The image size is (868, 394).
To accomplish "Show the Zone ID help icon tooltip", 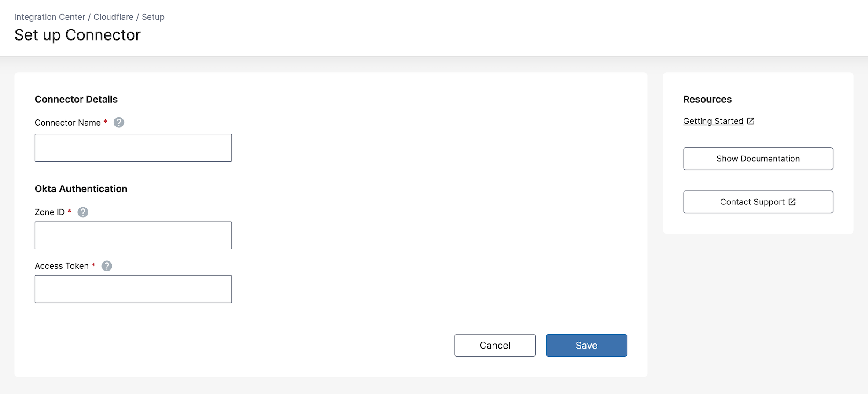I will [83, 212].
